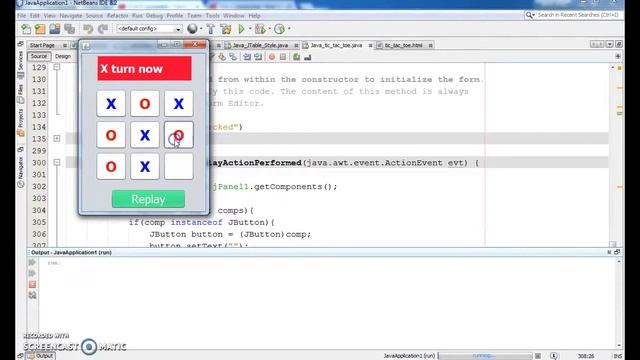640x360 pixels.
Task: Click the tab scroll arrows button
Action: point(597,44)
